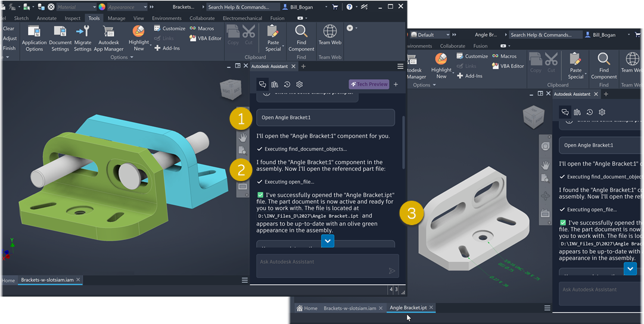Screen dimensions: 644x324
Task: Open Autodesk App Manager in the left window
Action: point(108,38)
